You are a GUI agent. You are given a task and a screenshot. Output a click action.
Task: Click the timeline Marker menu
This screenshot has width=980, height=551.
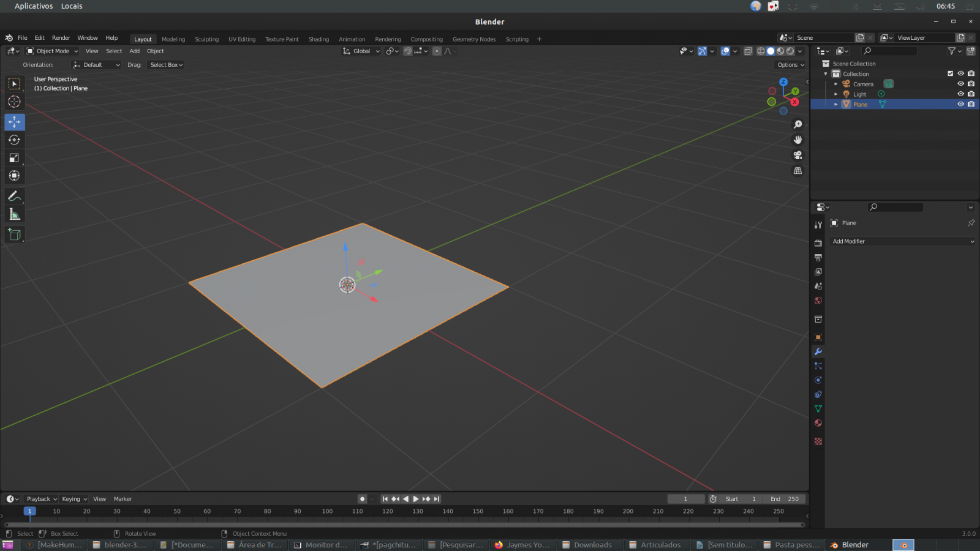123,499
